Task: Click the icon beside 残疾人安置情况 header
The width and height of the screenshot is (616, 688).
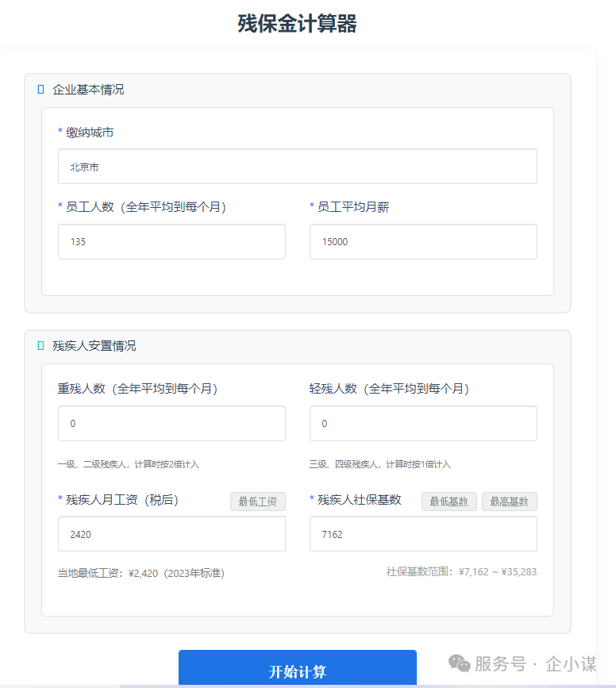Action: point(40,346)
